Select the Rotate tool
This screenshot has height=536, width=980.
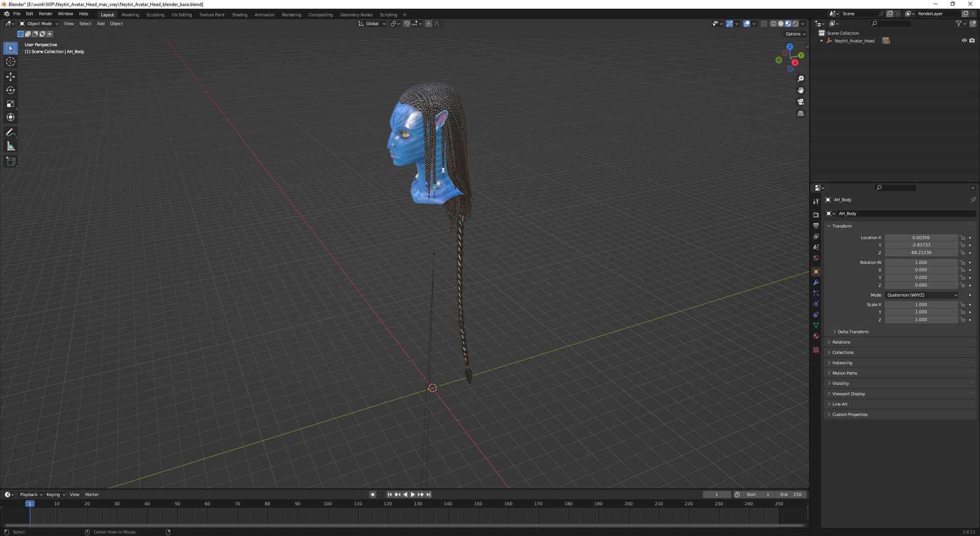[x=11, y=90]
